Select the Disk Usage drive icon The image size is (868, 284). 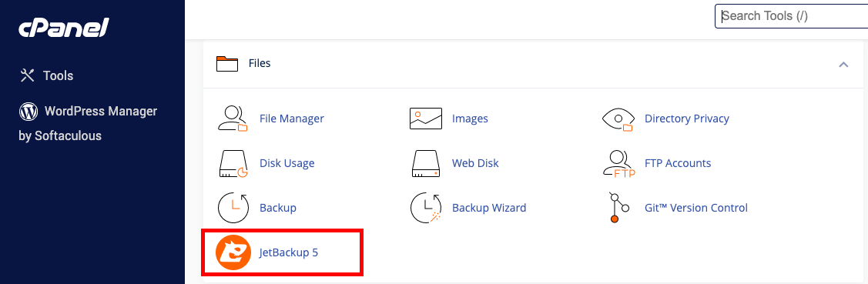coord(233,163)
